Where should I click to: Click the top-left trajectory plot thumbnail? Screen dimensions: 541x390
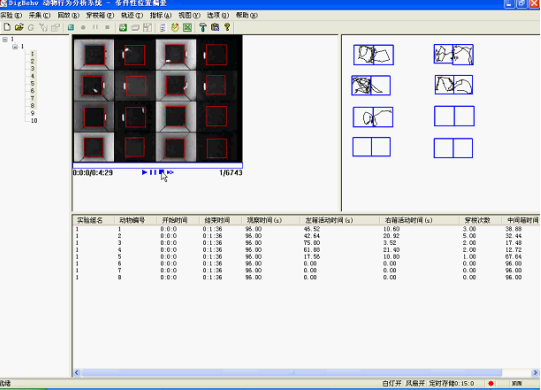click(x=373, y=55)
